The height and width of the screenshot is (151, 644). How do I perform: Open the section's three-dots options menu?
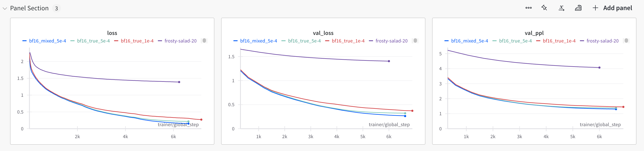pos(528,8)
